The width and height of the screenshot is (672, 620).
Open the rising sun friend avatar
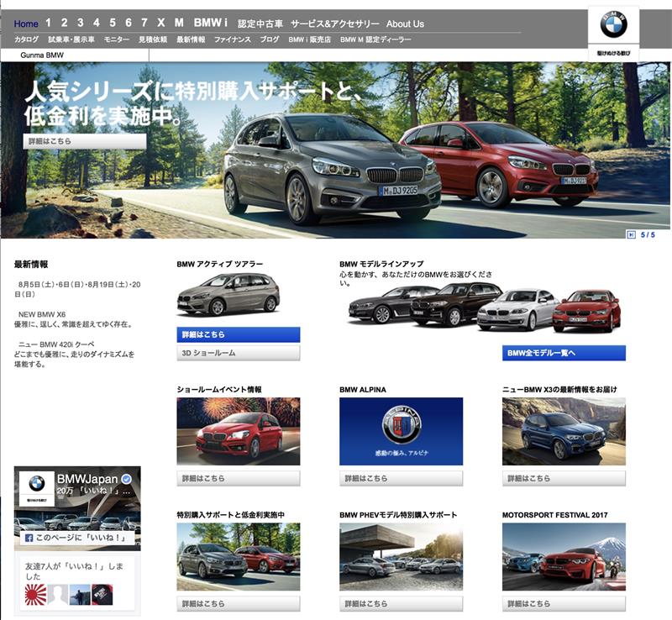pos(35,595)
